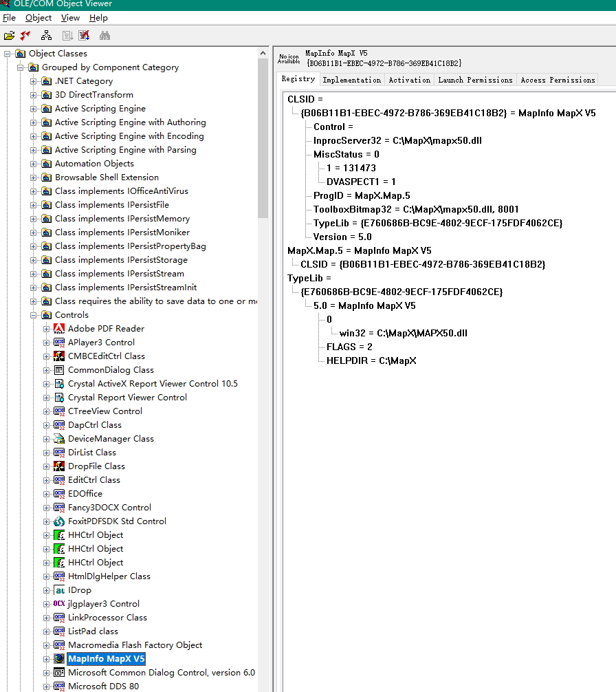The image size is (616, 692).
Task: Collapse Grouped by Component Category node
Action: [x=21, y=67]
